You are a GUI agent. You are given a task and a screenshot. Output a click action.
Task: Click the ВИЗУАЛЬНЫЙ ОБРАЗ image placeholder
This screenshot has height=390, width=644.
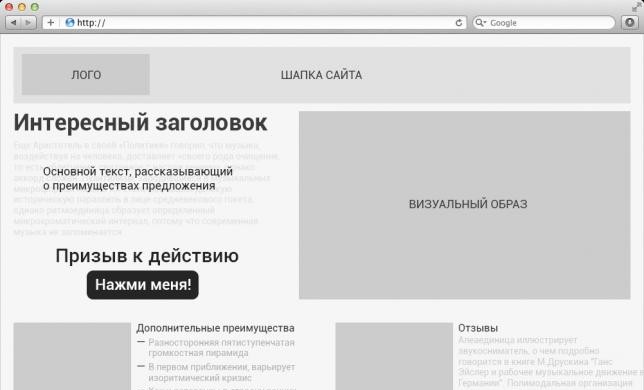pos(465,205)
